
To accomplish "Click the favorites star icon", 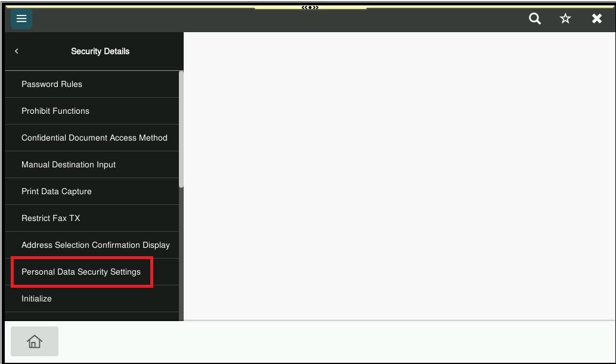I will [x=565, y=18].
